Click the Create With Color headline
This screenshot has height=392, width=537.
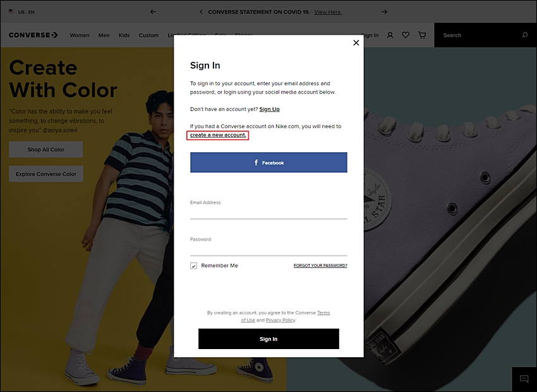point(63,79)
